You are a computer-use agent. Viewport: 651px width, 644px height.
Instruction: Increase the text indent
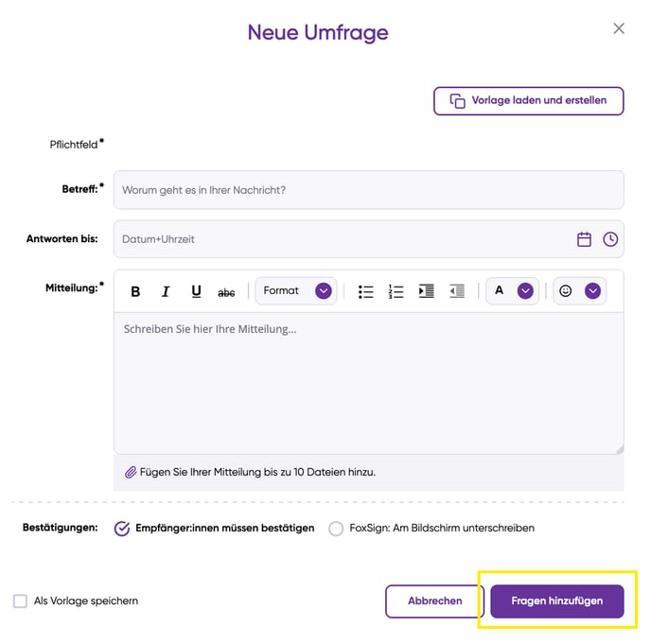coord(427,291)
